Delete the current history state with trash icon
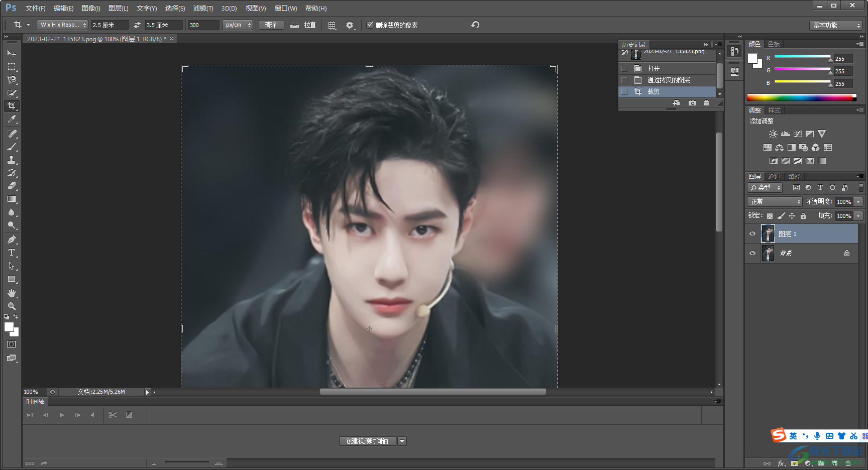868x470 pixels. point(707,103)
